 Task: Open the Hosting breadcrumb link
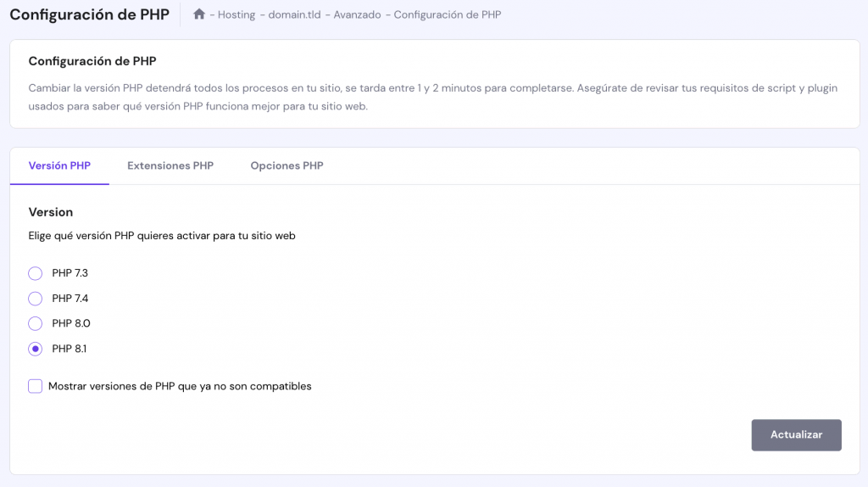coord(236,15)
